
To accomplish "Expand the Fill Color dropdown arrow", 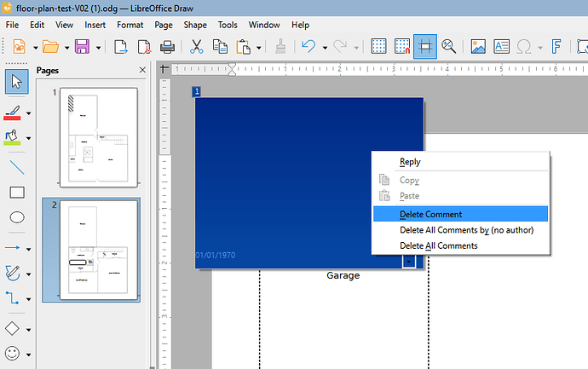I will click(28, 138).
